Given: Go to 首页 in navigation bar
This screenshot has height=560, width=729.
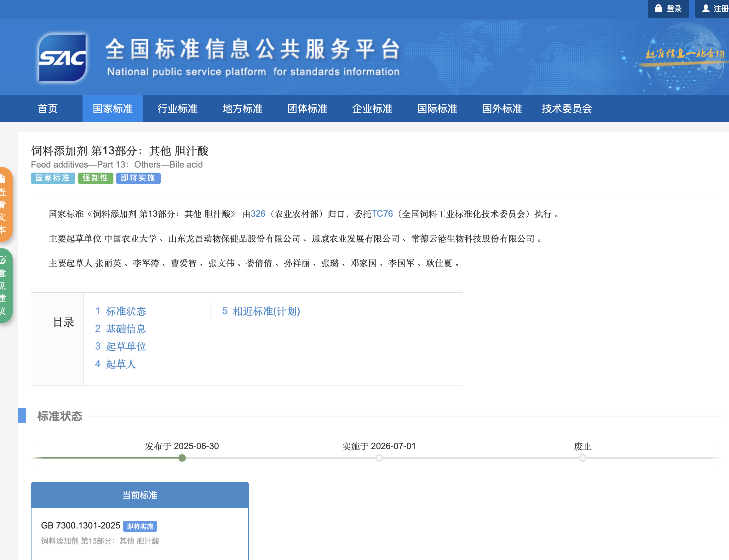Looking at the screenshot, I should pyautogui.click(x=48, y=109).
